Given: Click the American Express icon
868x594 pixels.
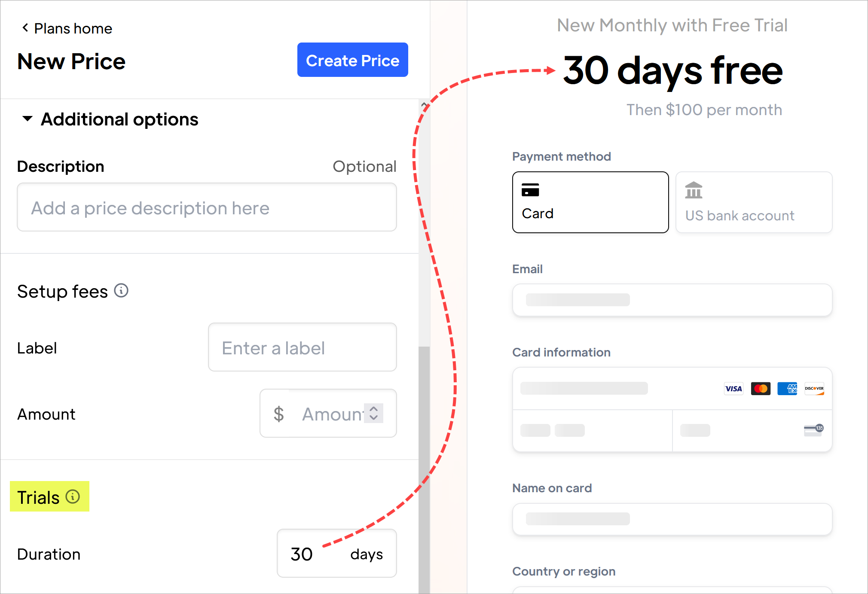Looking at the screenshot, I should pyautogui.click(x=787, y=388).
